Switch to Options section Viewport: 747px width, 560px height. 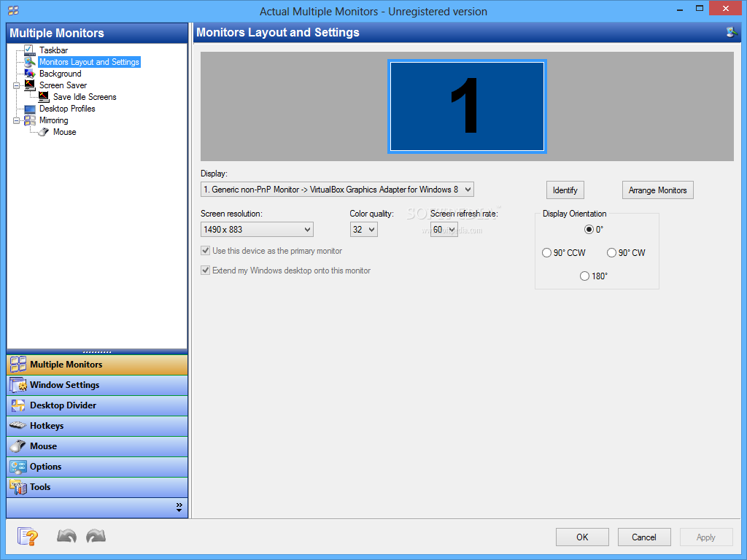click(x=97, y=467)
